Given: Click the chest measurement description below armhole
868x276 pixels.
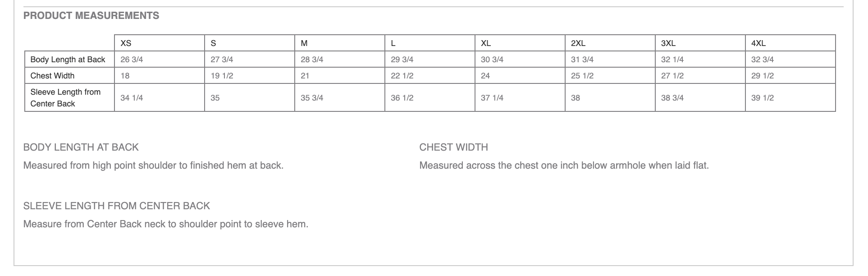Looking at the screenshot, I should click(564, 166).
